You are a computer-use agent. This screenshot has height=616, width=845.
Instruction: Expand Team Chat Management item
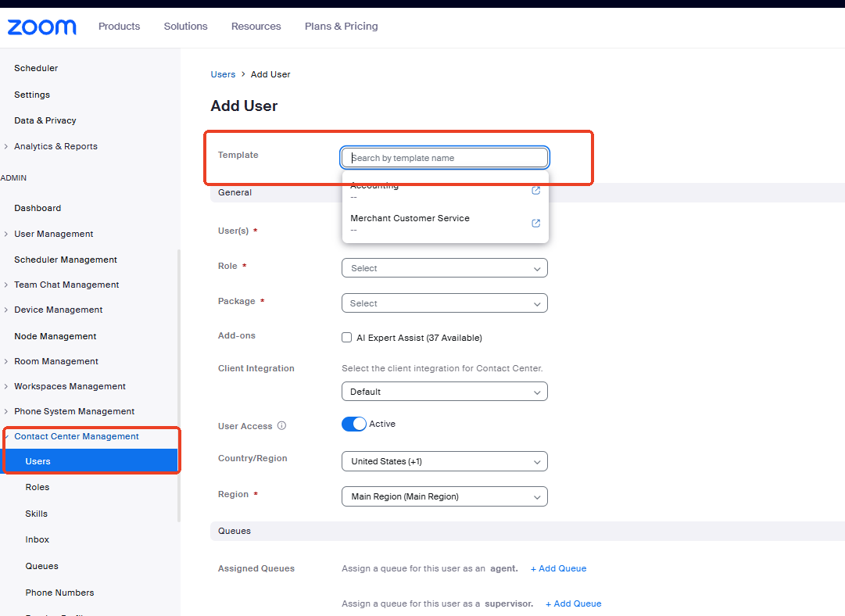click(6, 285)
